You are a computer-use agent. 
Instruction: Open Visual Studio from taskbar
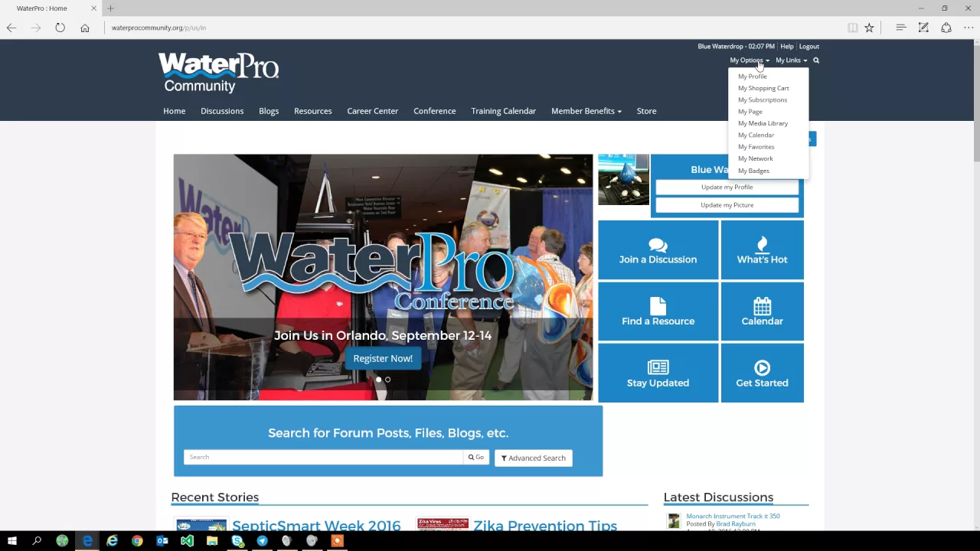[x=187, y=541]
